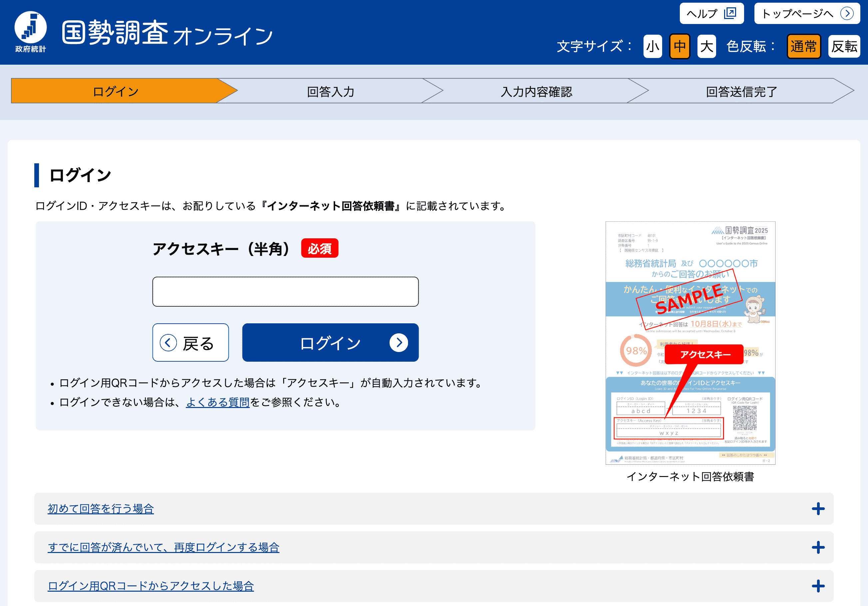The image size is (868, 606).
Task: Set text size to 大
Action: coord(706,47)
